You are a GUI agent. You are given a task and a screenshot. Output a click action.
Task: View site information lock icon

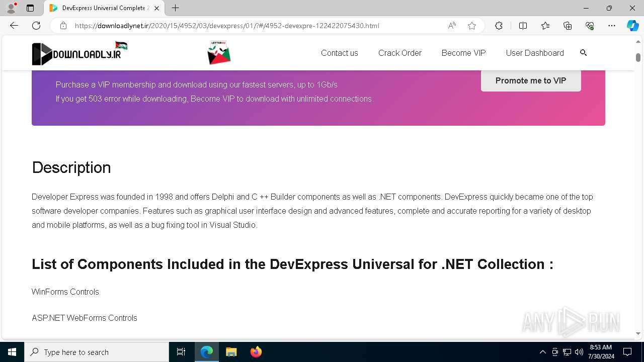[63, 26]
